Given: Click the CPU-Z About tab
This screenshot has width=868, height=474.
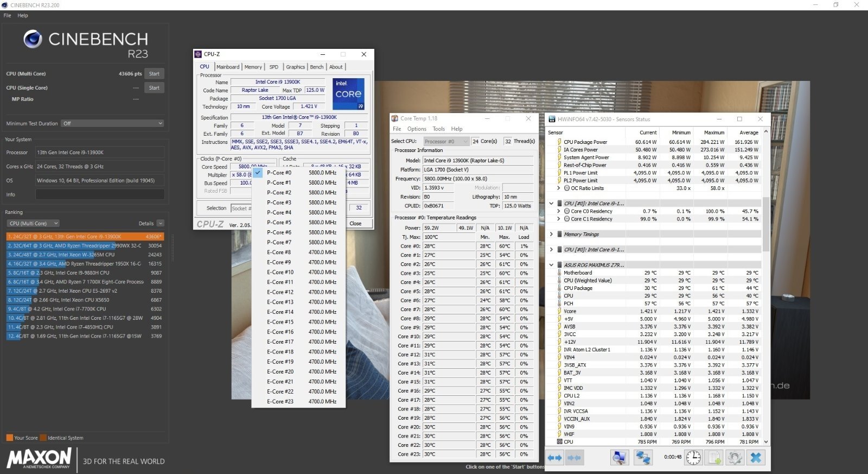Looking at the screenshot, I should point(336,67).
